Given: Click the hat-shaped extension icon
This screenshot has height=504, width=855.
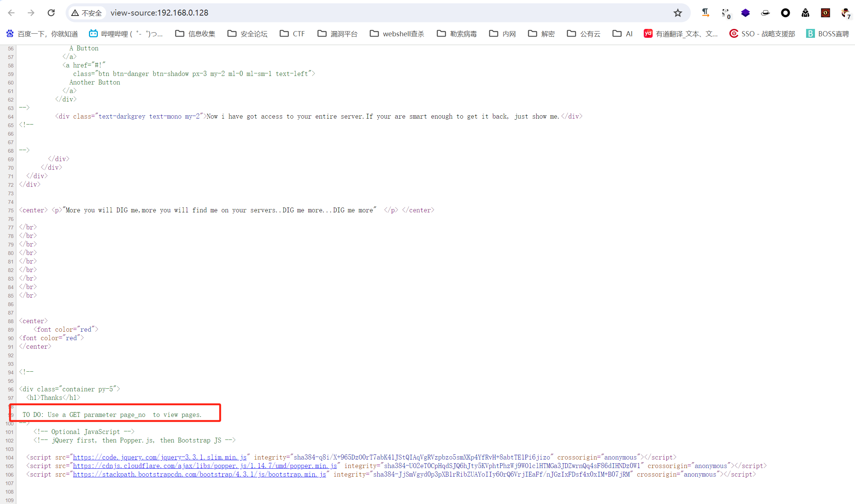Looking at the screenshot, I should [765, 13].
